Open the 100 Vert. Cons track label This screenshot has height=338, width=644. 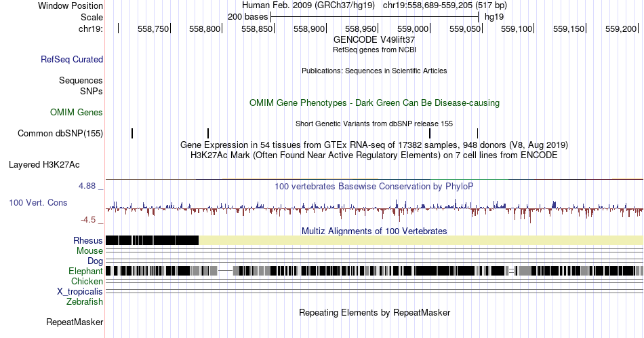pos(38,202)
